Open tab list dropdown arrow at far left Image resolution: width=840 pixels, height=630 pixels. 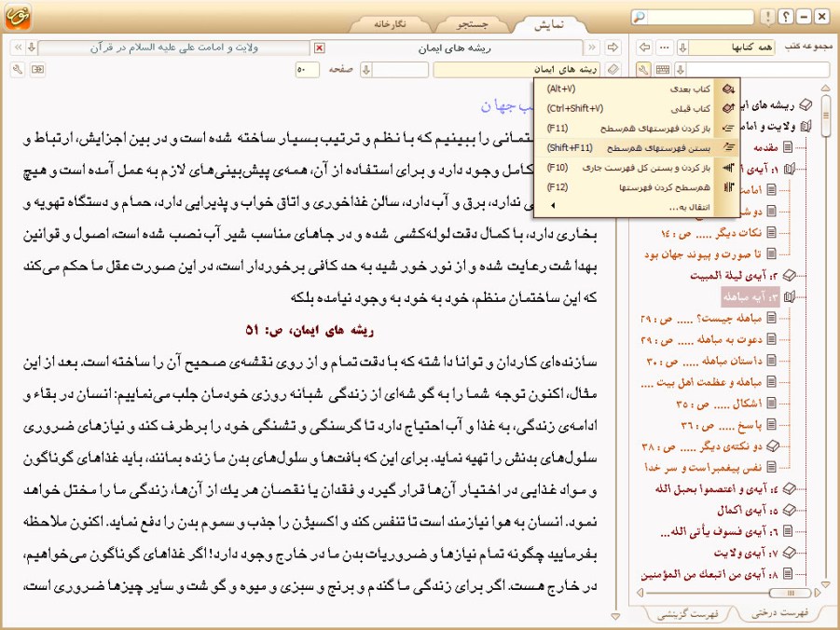tap(32, 48)
